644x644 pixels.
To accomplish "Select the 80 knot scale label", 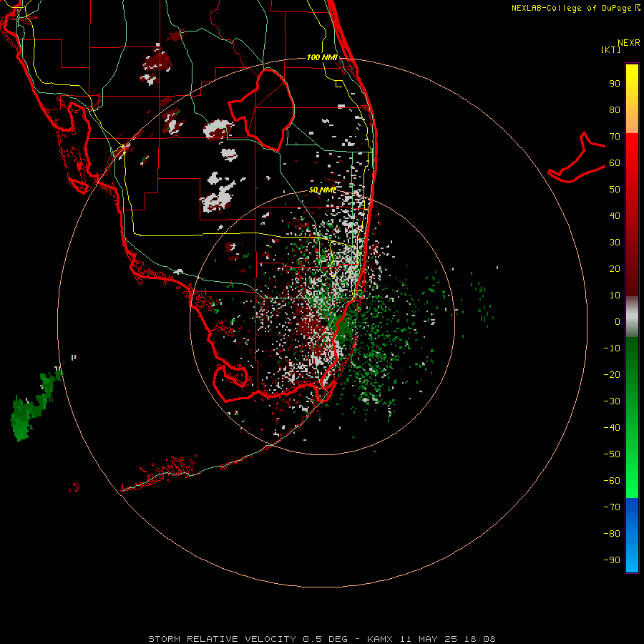I will [x=615, y=110].
